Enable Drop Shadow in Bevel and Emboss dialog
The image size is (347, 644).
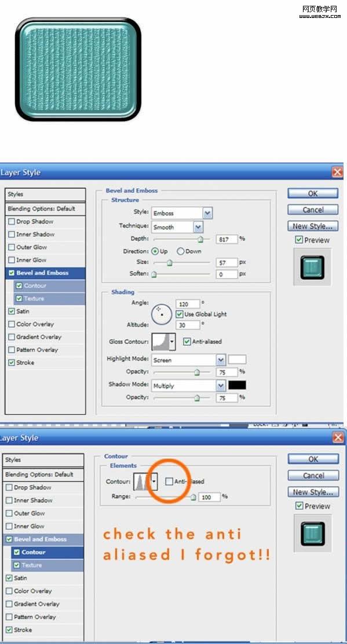tap(11, 221)
